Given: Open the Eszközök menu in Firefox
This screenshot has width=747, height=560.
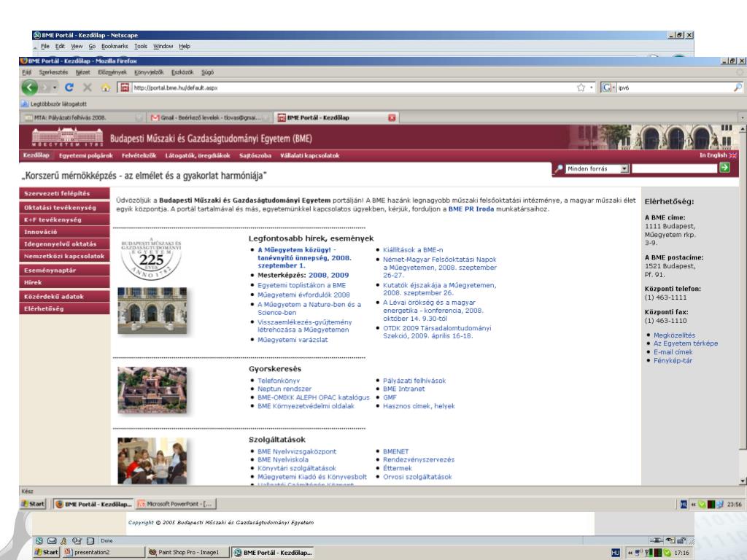Looking at the screenshot, I should point(182,72).
